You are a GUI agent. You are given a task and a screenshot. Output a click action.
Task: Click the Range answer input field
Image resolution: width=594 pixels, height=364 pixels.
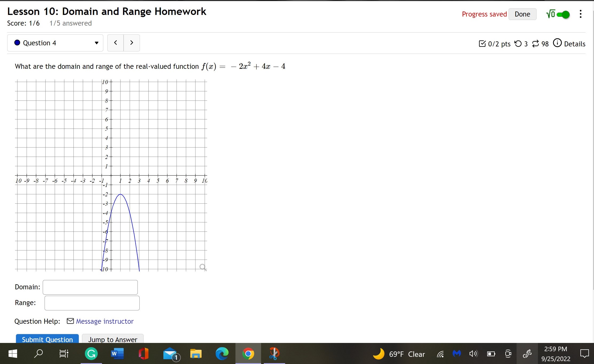(x=92, y=303)
